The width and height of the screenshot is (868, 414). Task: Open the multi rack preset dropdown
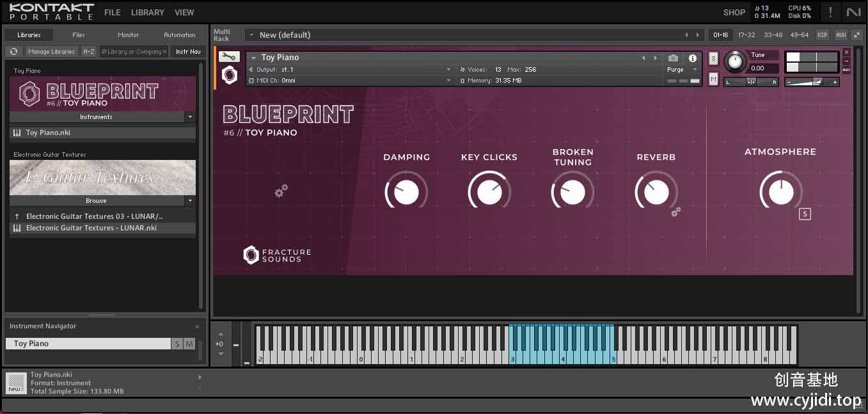(x=252, y=35)
